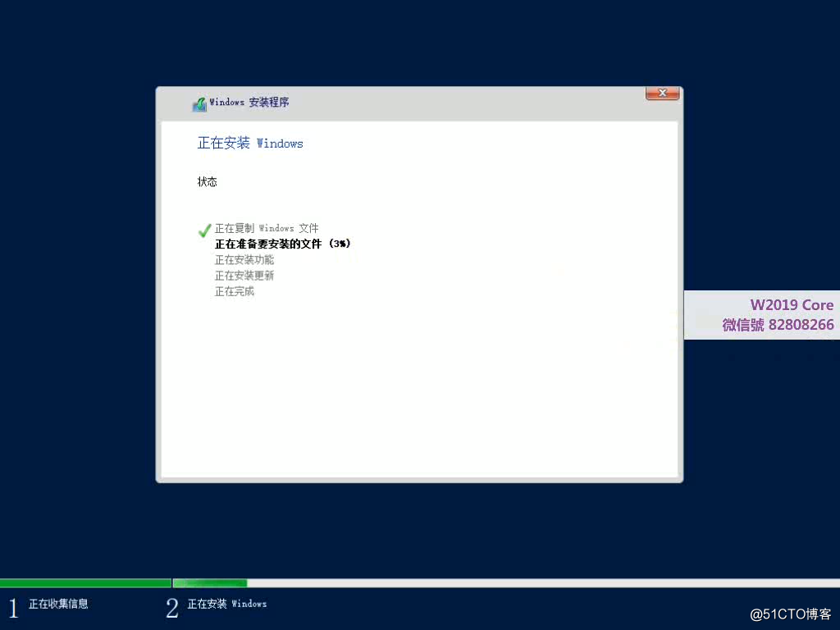Click the 正在收集信息 step label at bottom
The image size is (840, 630).
click(x=58, y=604)
